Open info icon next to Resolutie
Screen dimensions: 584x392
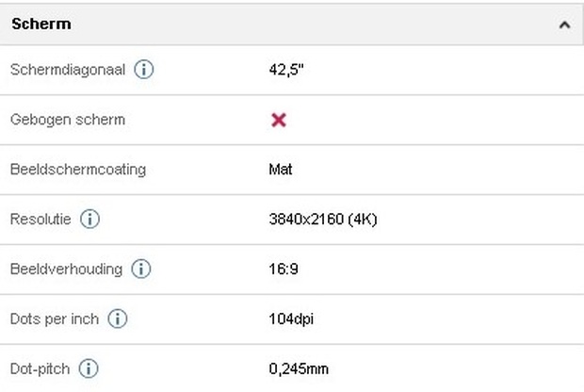pos(89,219)
